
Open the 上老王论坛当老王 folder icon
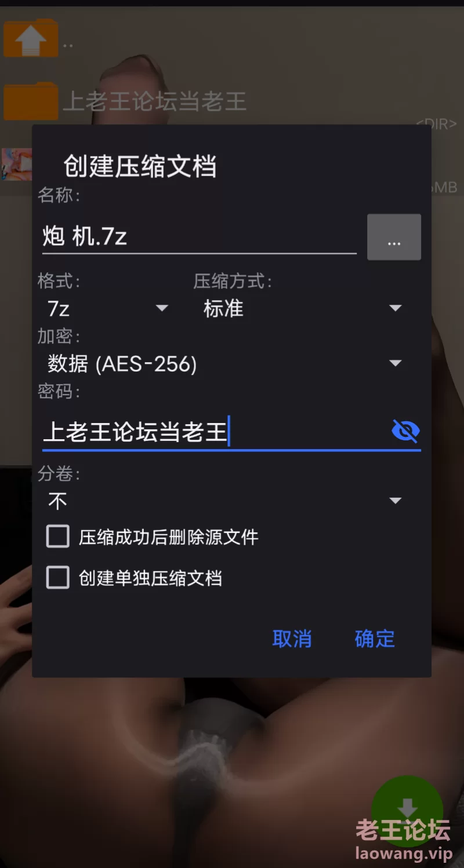[31, 101]
